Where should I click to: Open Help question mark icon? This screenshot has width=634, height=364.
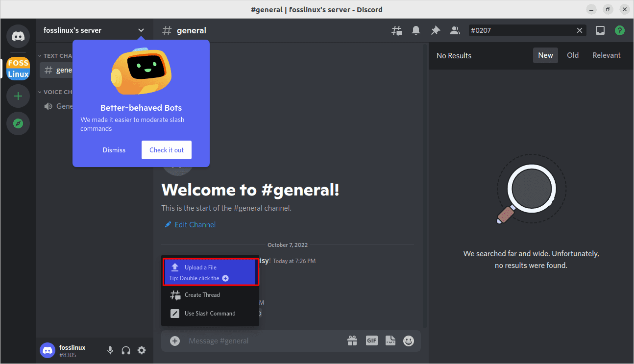click(x=620, y=30)
